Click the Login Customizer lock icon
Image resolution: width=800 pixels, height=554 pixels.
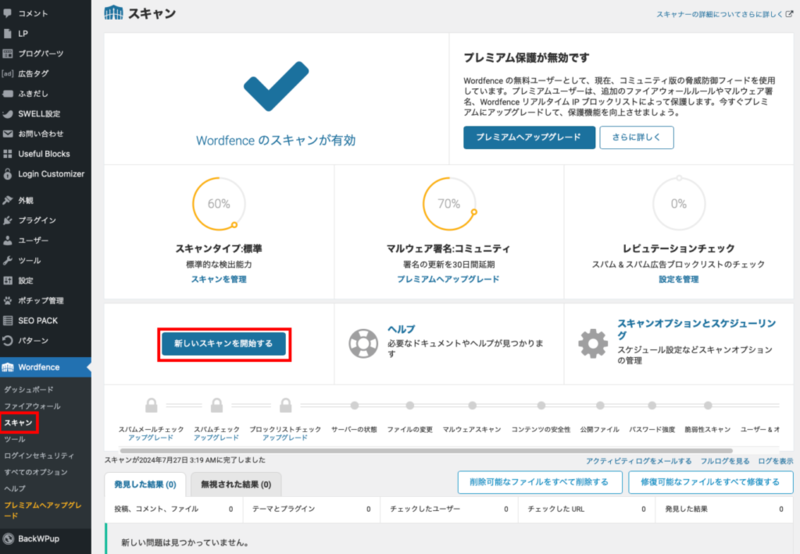pyautogui.click(x=8, y=174)
